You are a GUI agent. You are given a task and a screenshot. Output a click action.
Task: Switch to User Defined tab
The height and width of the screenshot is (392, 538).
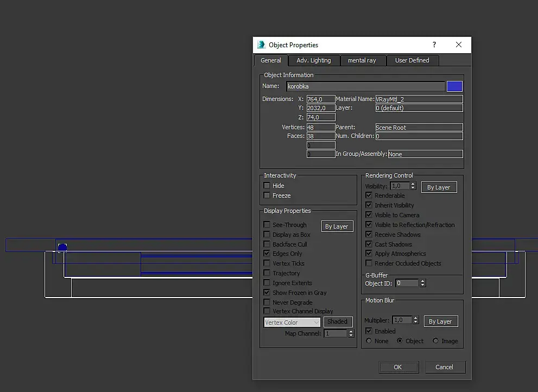pos(412,60)
